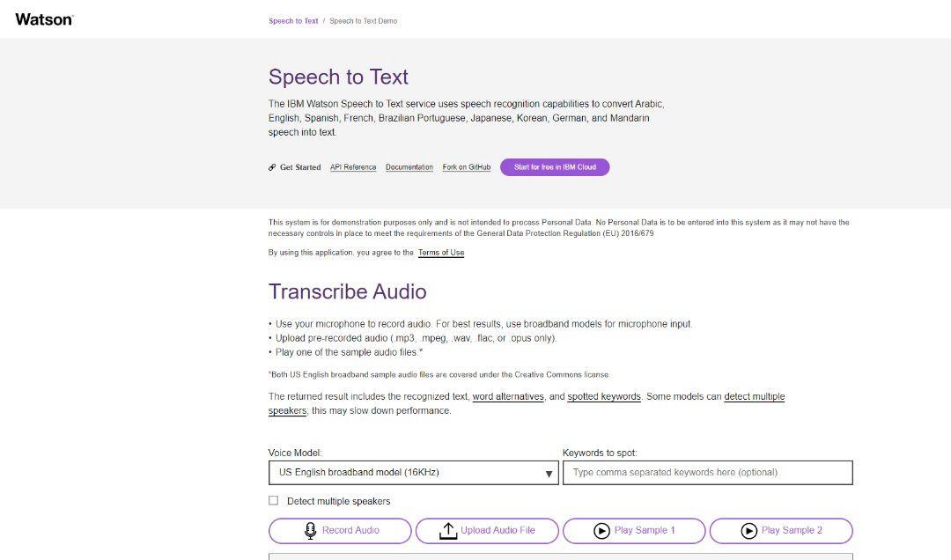This screenshot has width=951, height=560.
Task: Follow the word alternatives link
Action: [508, 397]
